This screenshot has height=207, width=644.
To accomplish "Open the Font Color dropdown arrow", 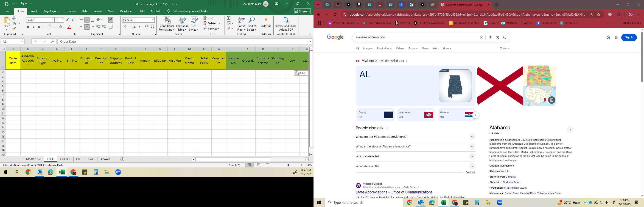I will [x=73, y=27].
